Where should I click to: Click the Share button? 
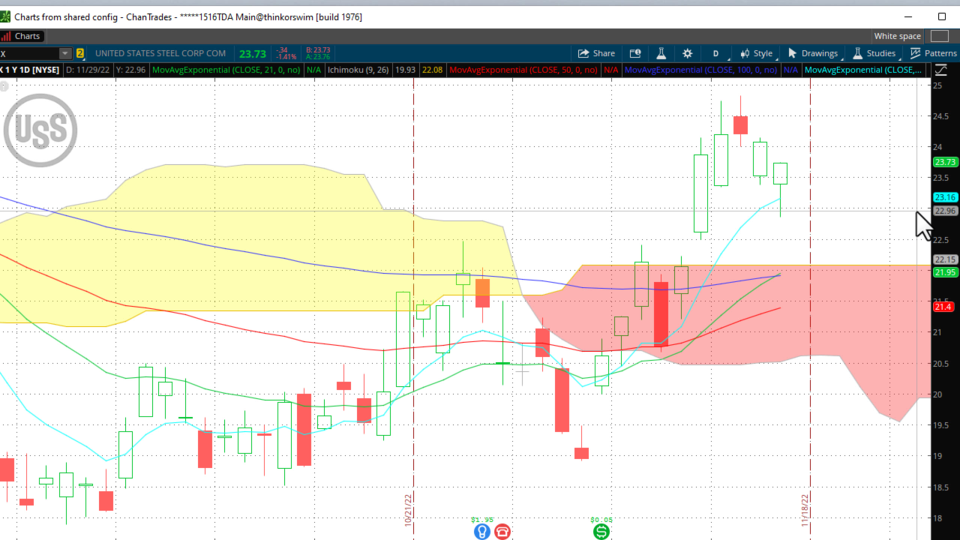click(596, 53)
